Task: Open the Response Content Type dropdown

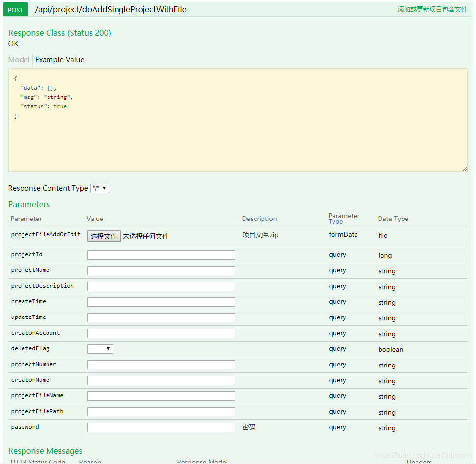Action: [99, 188]
